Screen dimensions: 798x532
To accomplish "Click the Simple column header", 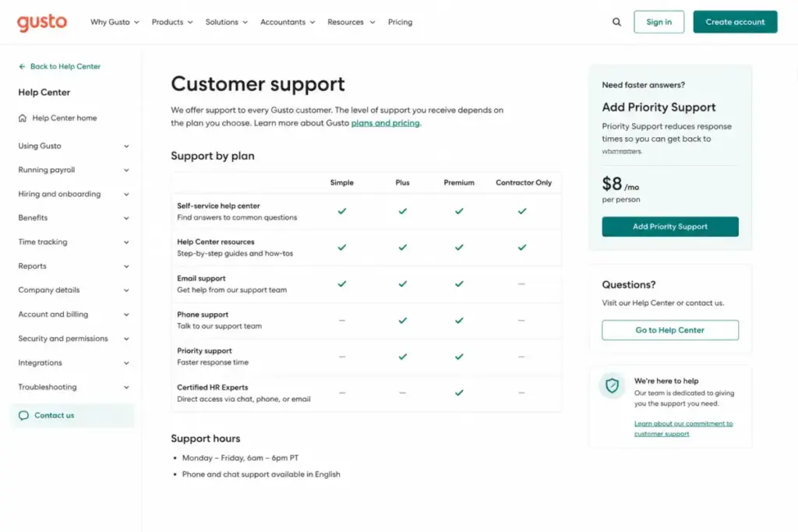I will pyautogui.click(x=341, y=182).
